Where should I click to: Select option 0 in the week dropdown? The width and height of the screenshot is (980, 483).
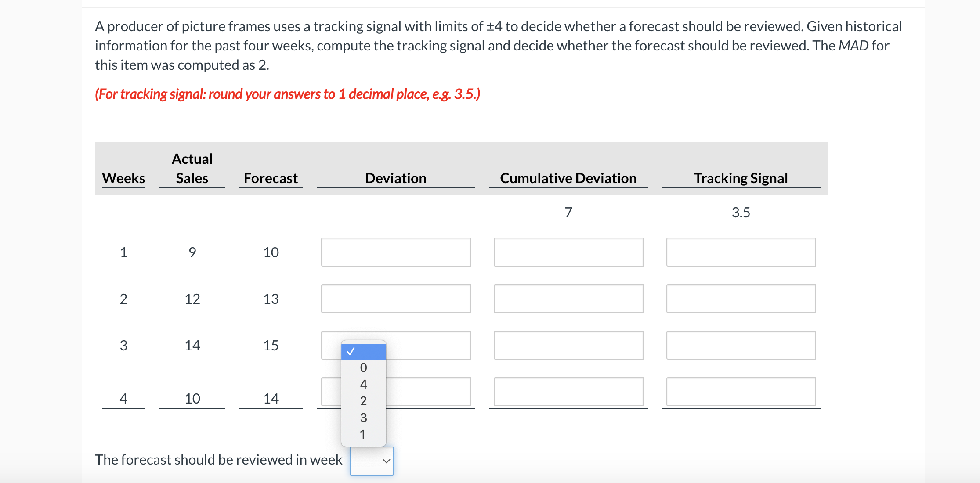[x=363, y=368]
